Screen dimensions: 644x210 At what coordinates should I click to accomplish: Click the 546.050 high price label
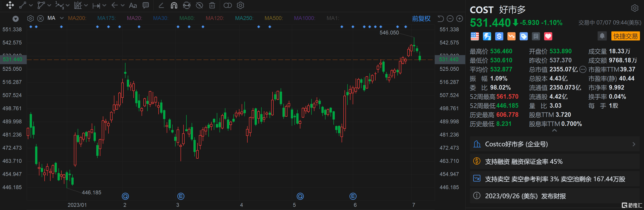pos(389,33)
